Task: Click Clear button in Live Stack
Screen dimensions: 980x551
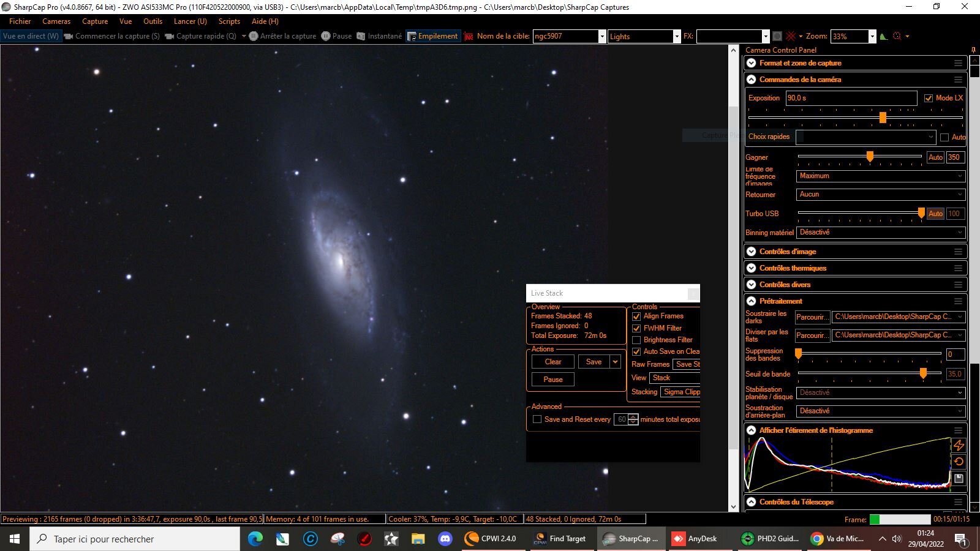Action: pos(553,362)
